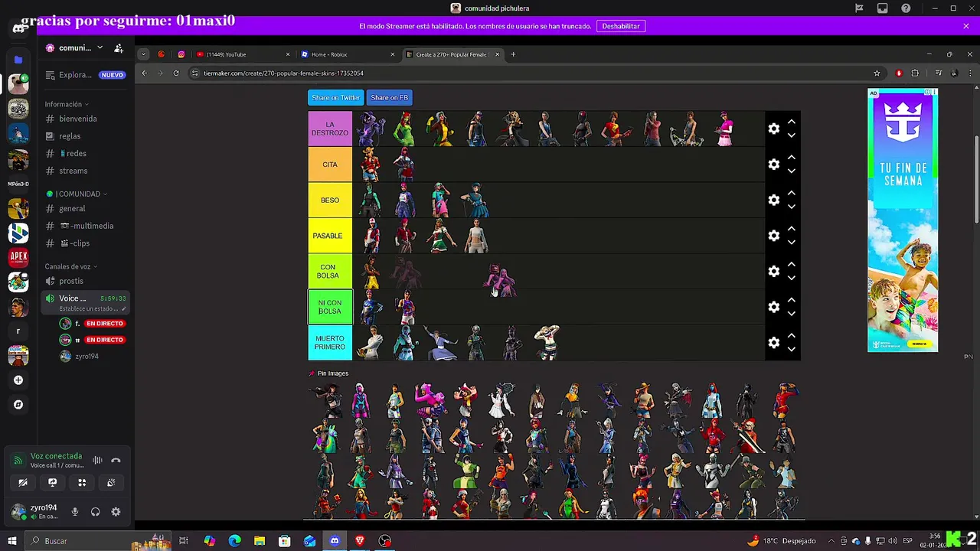Image resolution: width=980 pixels, height=551 pixels.
Task: Dismiss the Streamer mode purple banner
Action: tap(966, 26)
